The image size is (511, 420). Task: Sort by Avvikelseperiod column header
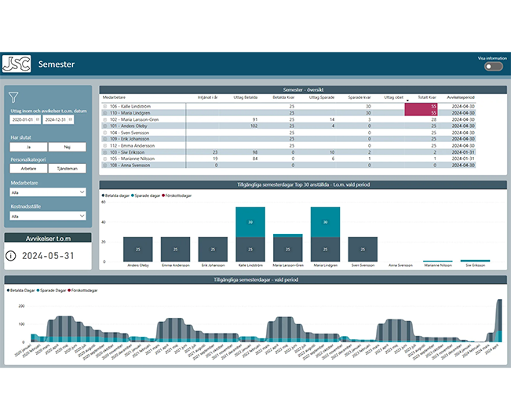click(x=461, y=97)
